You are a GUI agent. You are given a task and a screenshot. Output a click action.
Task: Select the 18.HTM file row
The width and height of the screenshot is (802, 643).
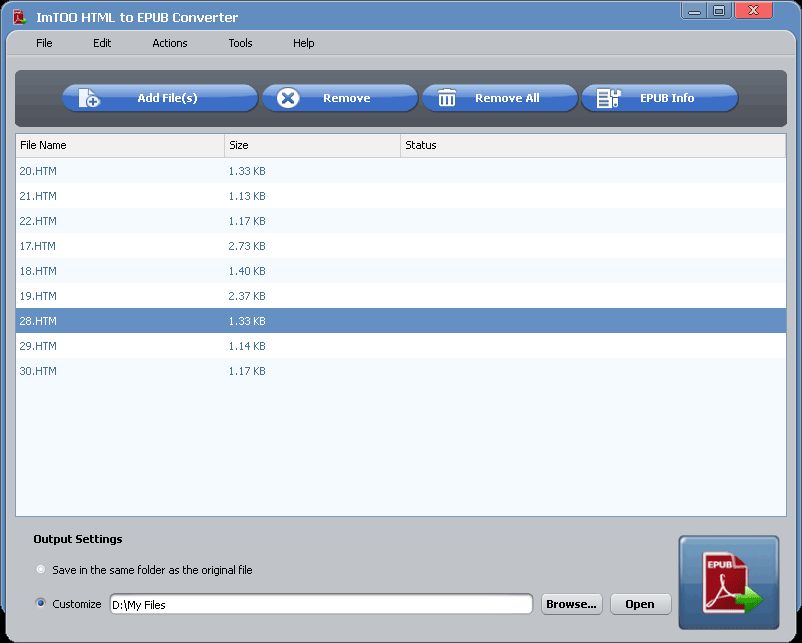pos(401,271)
